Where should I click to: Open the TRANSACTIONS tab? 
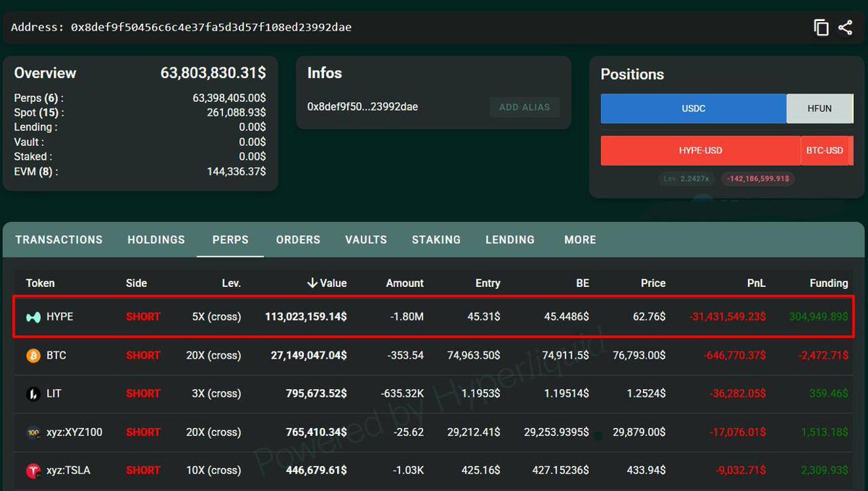pos(59,239)
